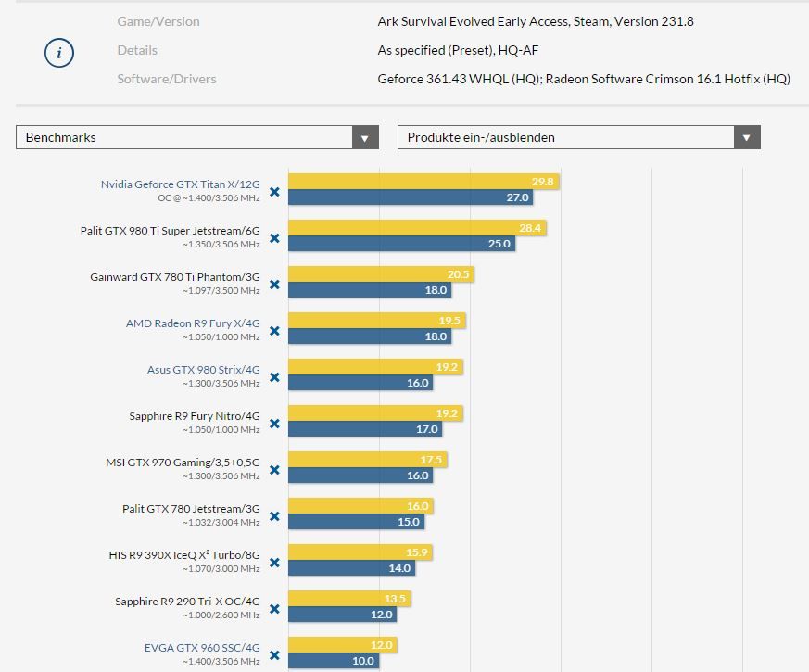The image size is (809, 672).
Task: Click Sapphire R9 Fury Nitro/4G label
Action: (195, 416)
